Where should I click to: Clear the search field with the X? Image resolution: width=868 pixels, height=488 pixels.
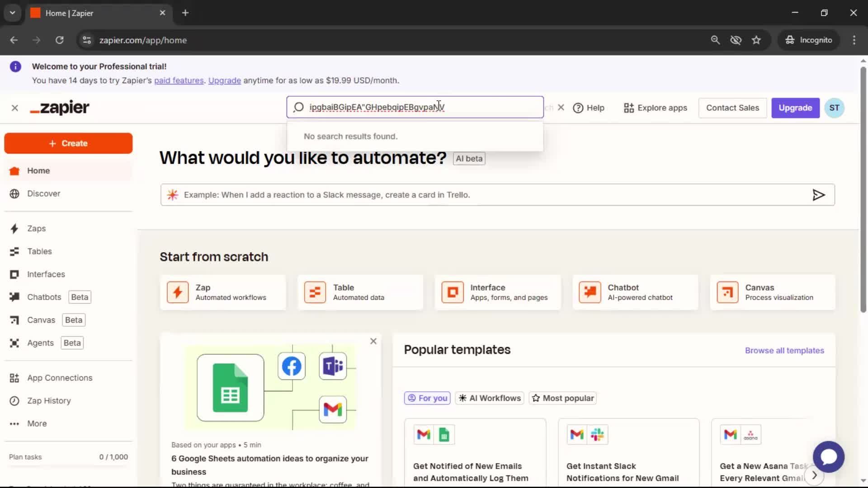click(x=561, y=108)
